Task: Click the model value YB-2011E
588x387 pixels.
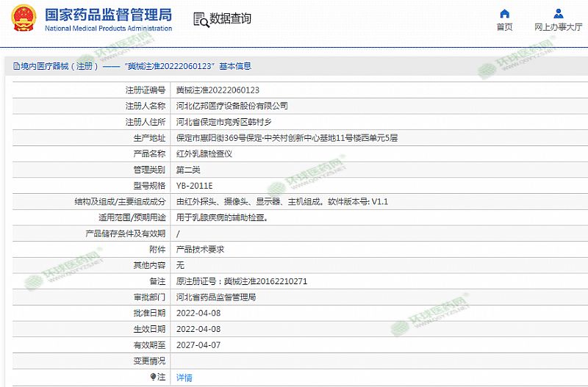Action: 195,185
